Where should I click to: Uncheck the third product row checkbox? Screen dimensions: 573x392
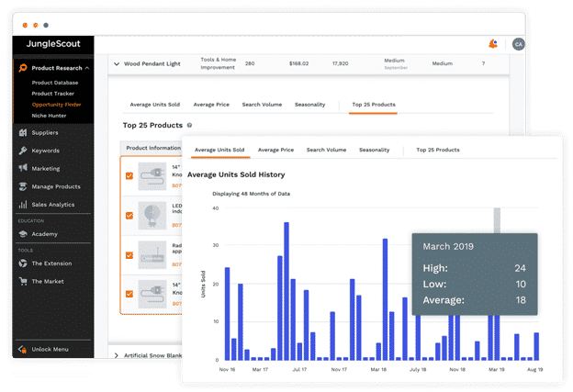[x=129, y=255]
